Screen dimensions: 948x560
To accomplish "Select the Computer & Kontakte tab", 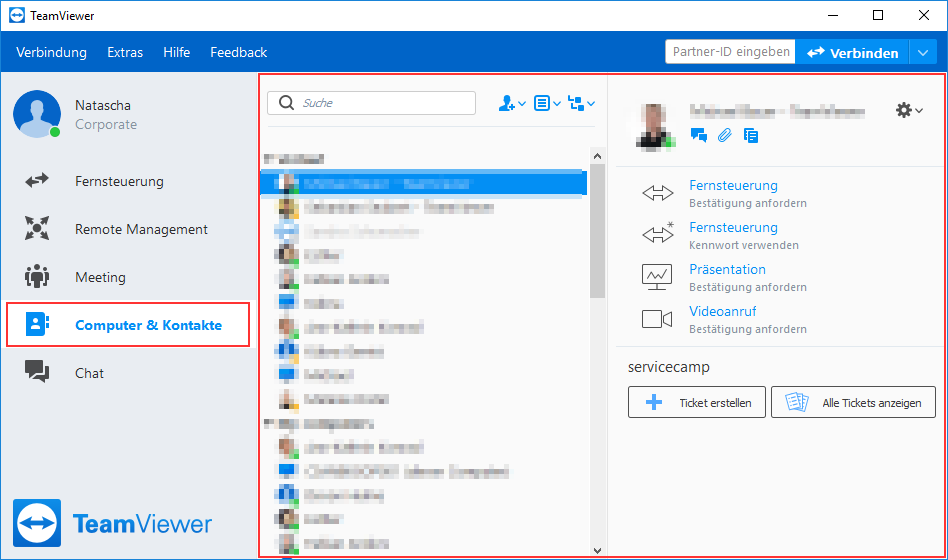I will (x=128, y=325).
